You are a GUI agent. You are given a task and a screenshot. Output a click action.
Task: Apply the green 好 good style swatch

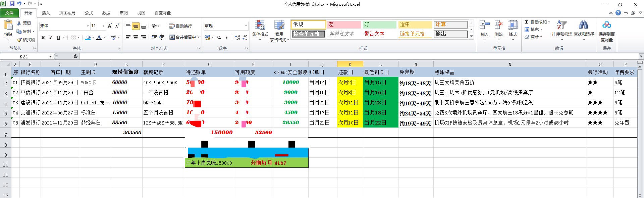[379, 24]
